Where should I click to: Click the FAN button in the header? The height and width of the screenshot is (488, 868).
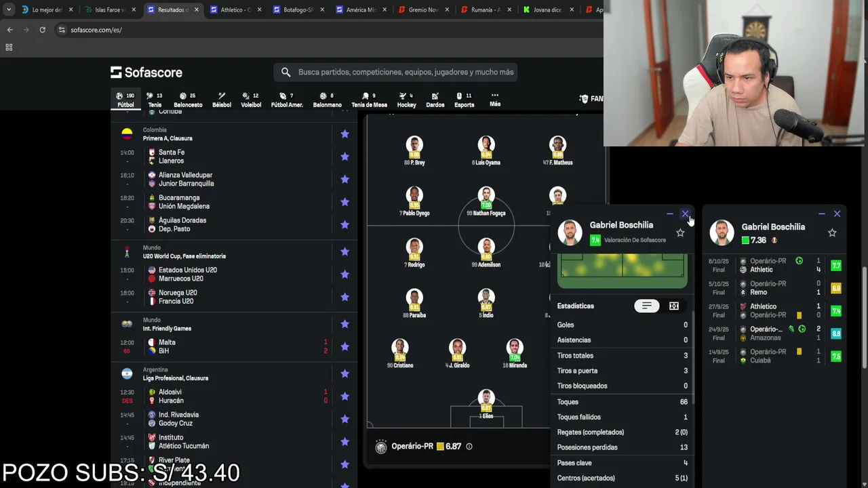pyautogui.click(x=591, y=99)
